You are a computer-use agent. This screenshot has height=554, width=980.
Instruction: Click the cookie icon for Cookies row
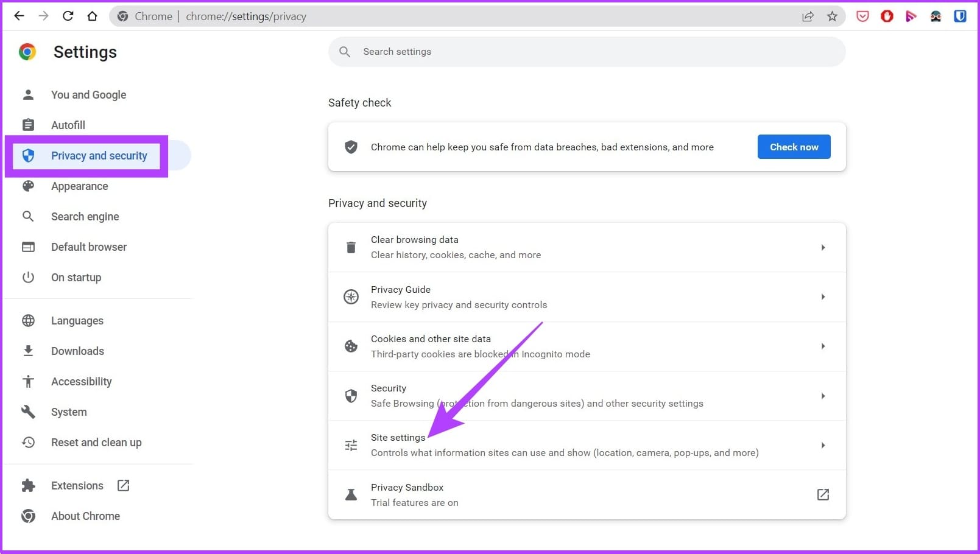pos(351,346)
